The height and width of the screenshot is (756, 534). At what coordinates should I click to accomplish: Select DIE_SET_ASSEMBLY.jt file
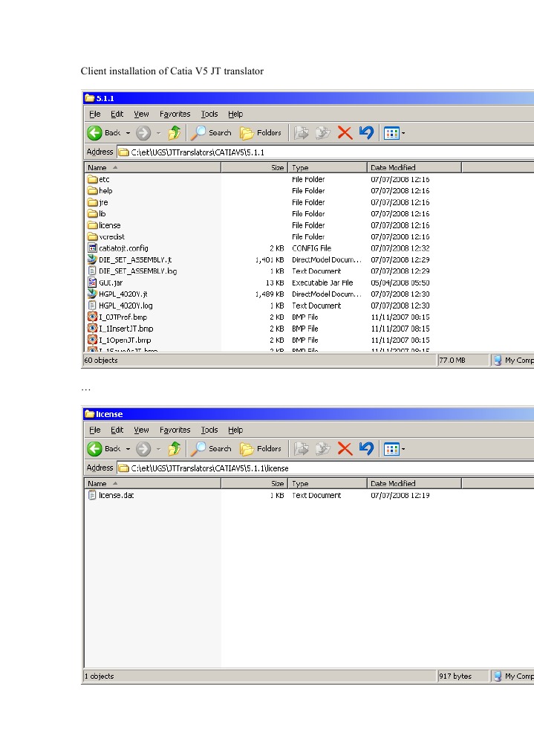(x=134, y=259)
